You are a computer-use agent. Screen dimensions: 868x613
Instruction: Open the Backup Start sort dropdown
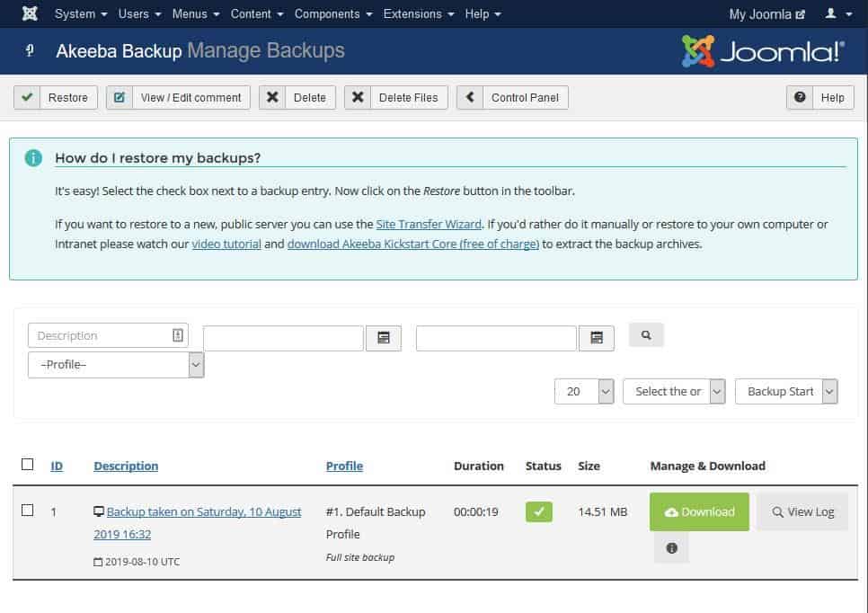point(786,392)
